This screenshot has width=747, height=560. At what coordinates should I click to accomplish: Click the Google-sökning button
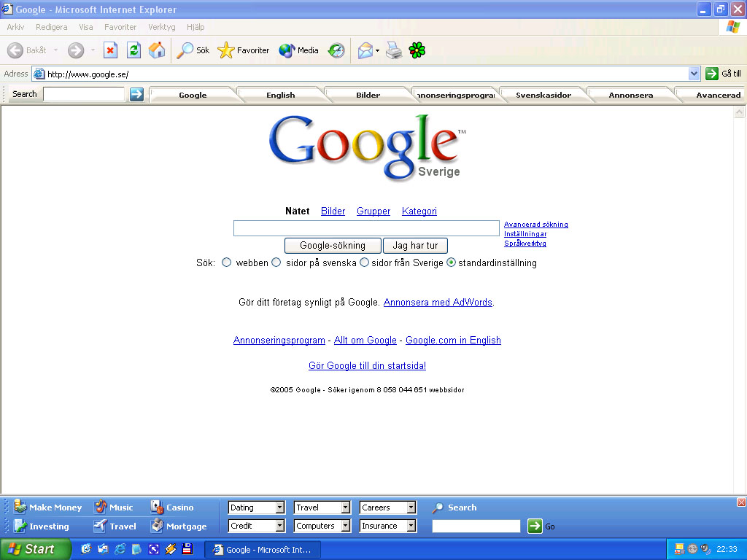333,245
